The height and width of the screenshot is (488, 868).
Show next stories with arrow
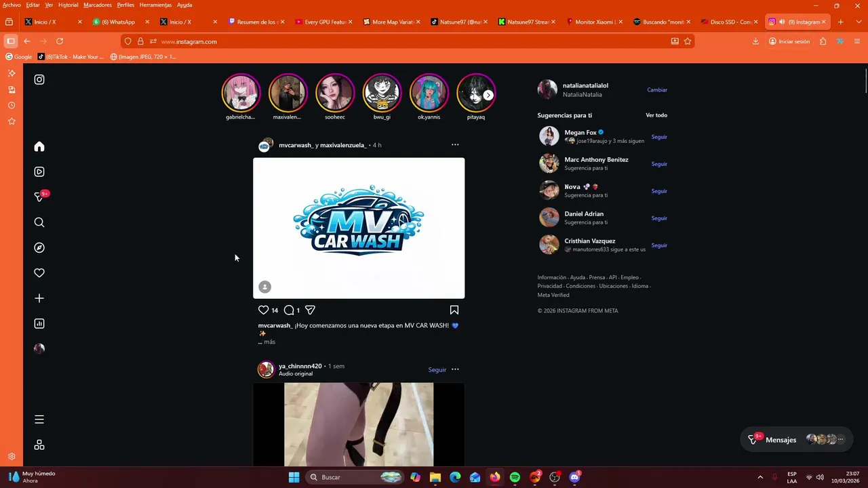(x=488, y=95)
